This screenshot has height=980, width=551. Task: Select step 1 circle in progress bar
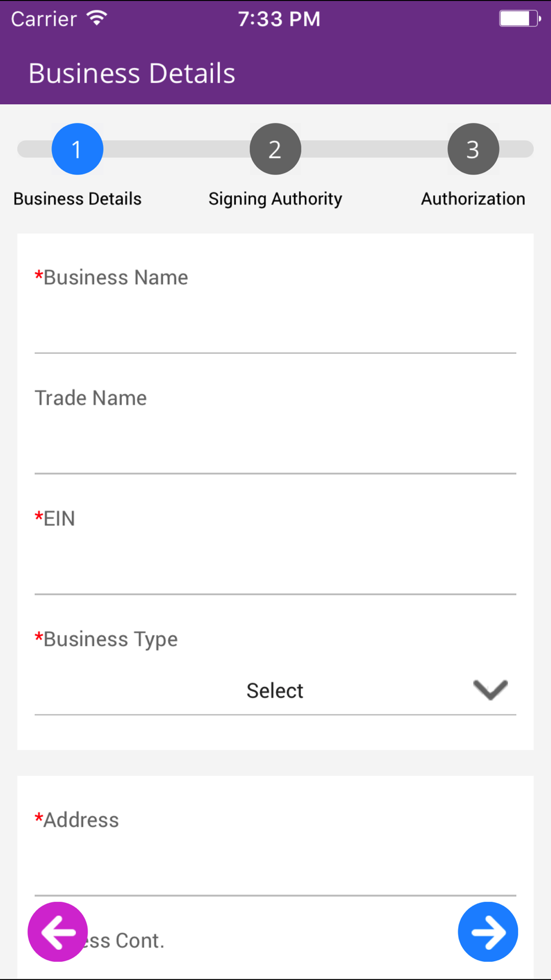coord(77,149)
